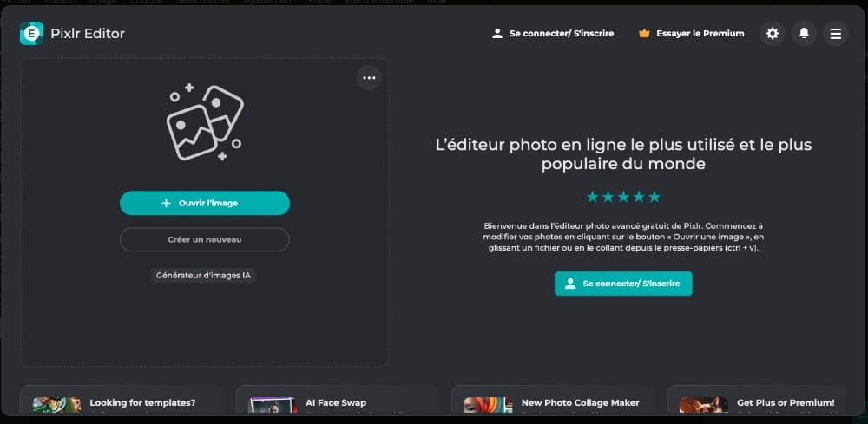Click the Pixlr E logo icon
This screenshot has width=868, height=424.
[x=31, y=34]
